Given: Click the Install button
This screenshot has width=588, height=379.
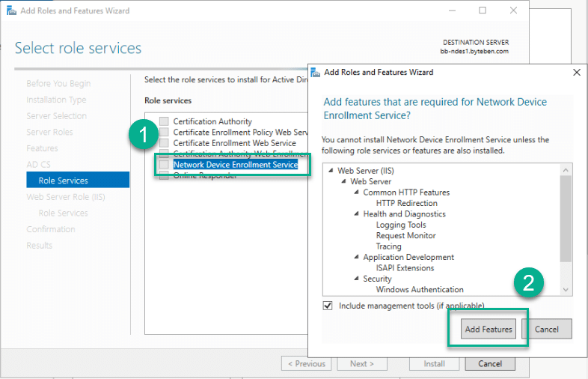Looking at the screenshot, I should pyautogui.click(x=434, y=363).
